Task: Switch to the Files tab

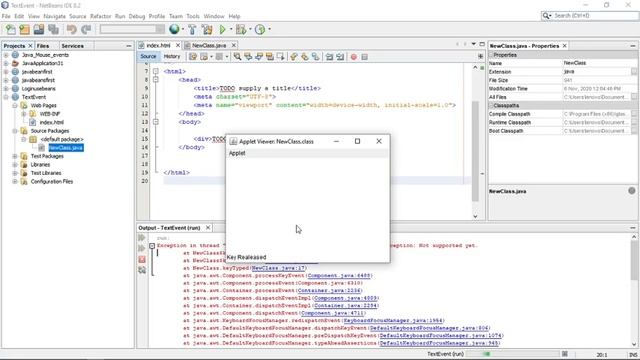Action: click(x=42, y=46)
